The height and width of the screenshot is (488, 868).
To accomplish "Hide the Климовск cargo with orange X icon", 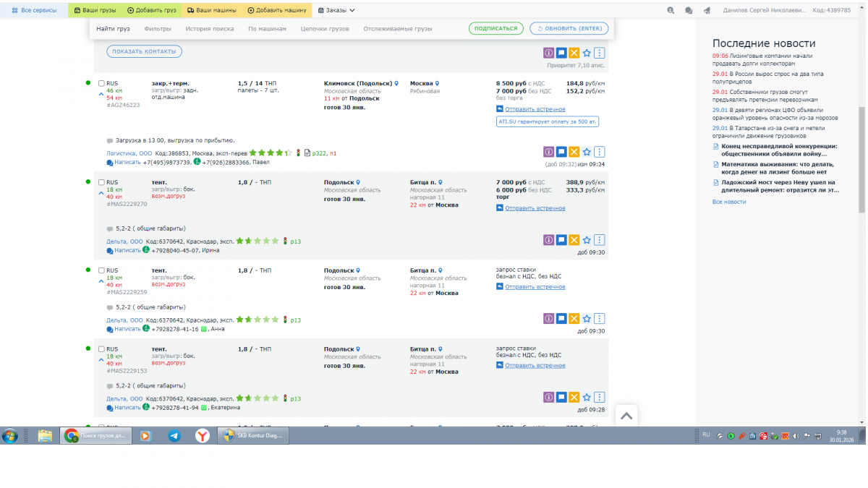I will coord(574,152).
